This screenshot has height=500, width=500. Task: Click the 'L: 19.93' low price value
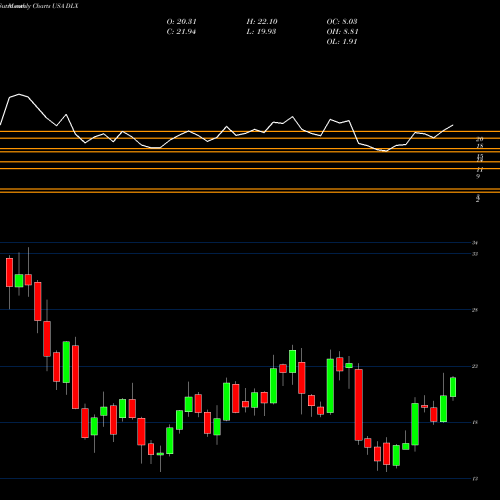coord(261,32)
